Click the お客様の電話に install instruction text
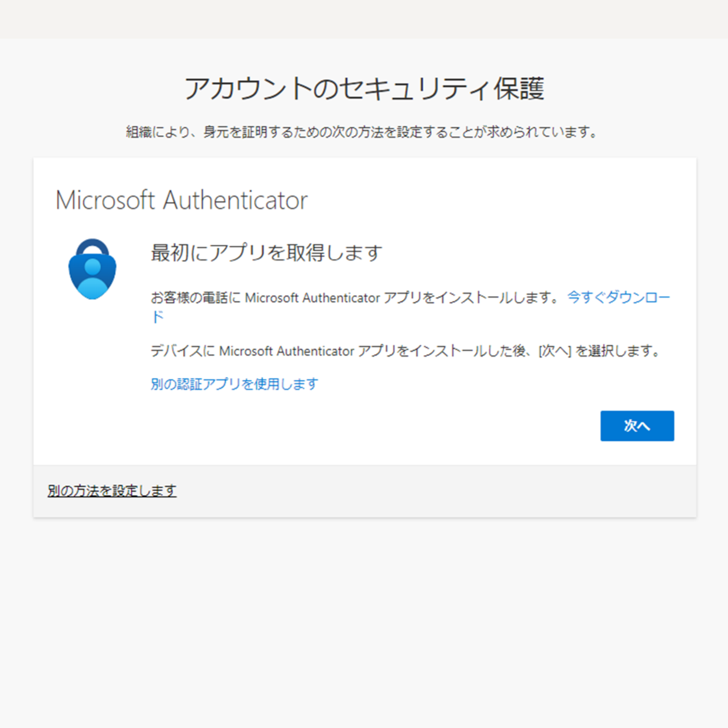The height and width of the screenshot is (728, 728). 356,297
